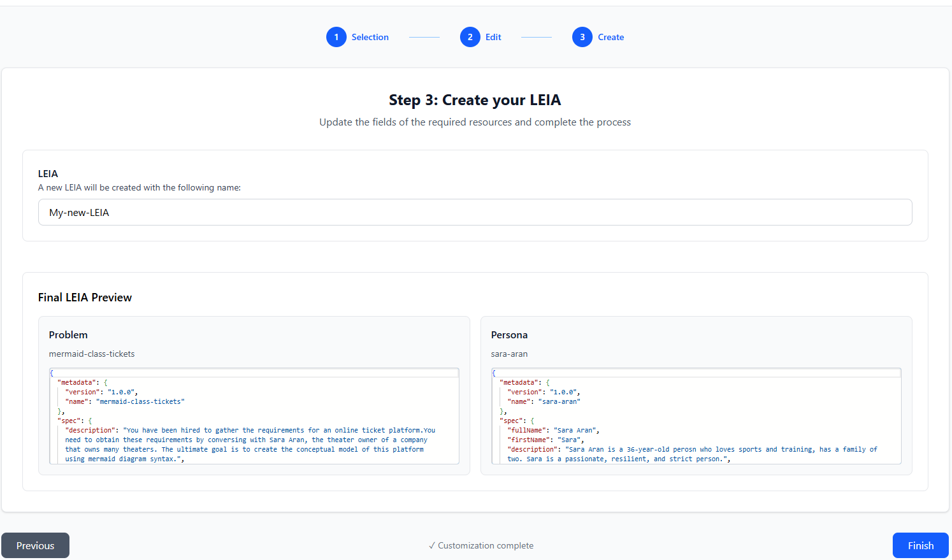Select the Create step label
The height and width of the screenshot is (560, 952).
click(610, 37)
